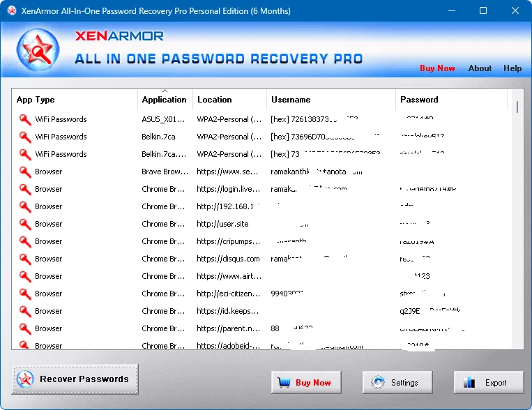Click the key icon of Brave Browser row
Image resolution: width=532 pixels, height=410 pixels.
pos(25,172)
